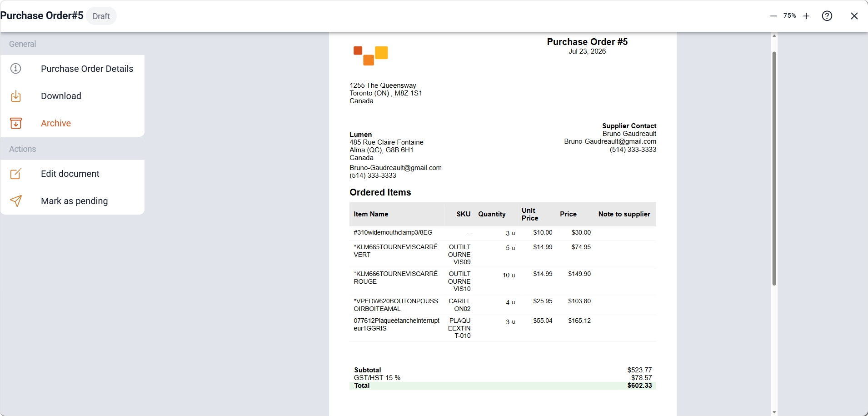Click the Supplier Contact heading
Viewport: 868px width, 416px height.
(629, 126)
